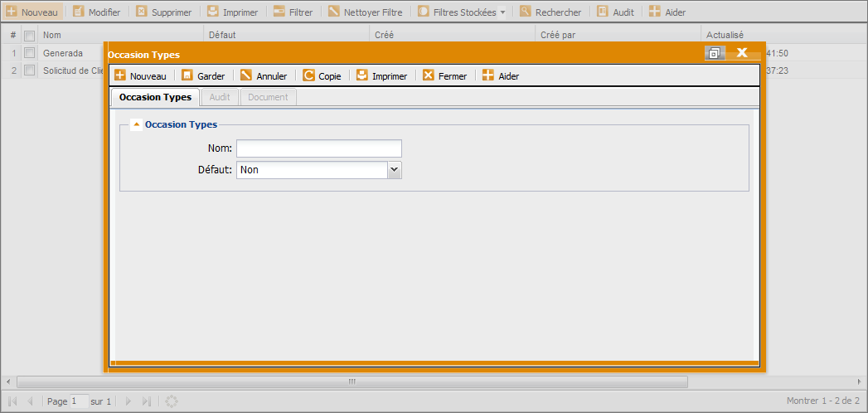Click the Imprimer icon in dialog toolbar

(362, 75)
